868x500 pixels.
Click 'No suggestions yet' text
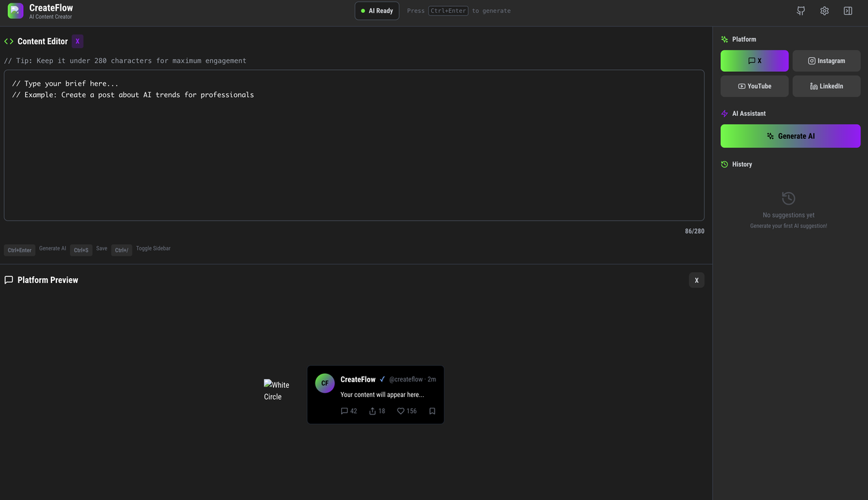pyautogui.click(x=789, y=215)
